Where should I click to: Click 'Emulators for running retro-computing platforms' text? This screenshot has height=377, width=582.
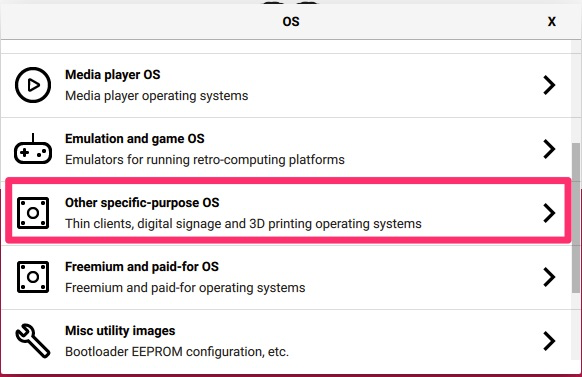click(x=205, y=160)
